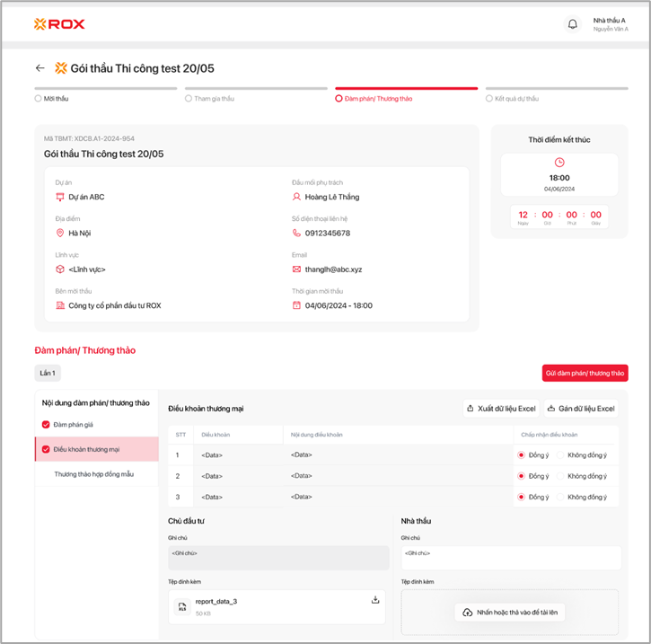The height and width of the screenshot is (644, 651).
Task: Click the ROX logo in header
Action: tap(59, 24)
